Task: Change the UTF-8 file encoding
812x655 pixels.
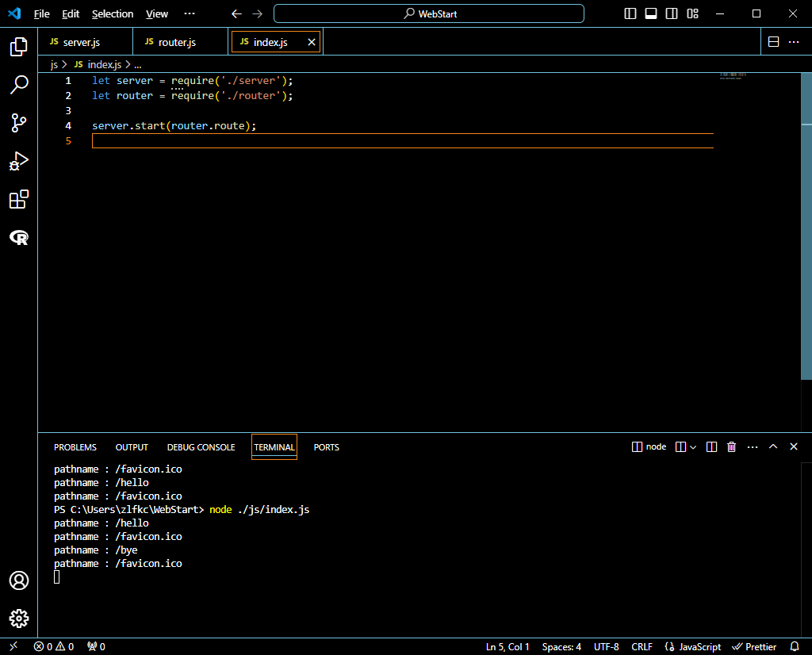Action: (x=606, y=647)
